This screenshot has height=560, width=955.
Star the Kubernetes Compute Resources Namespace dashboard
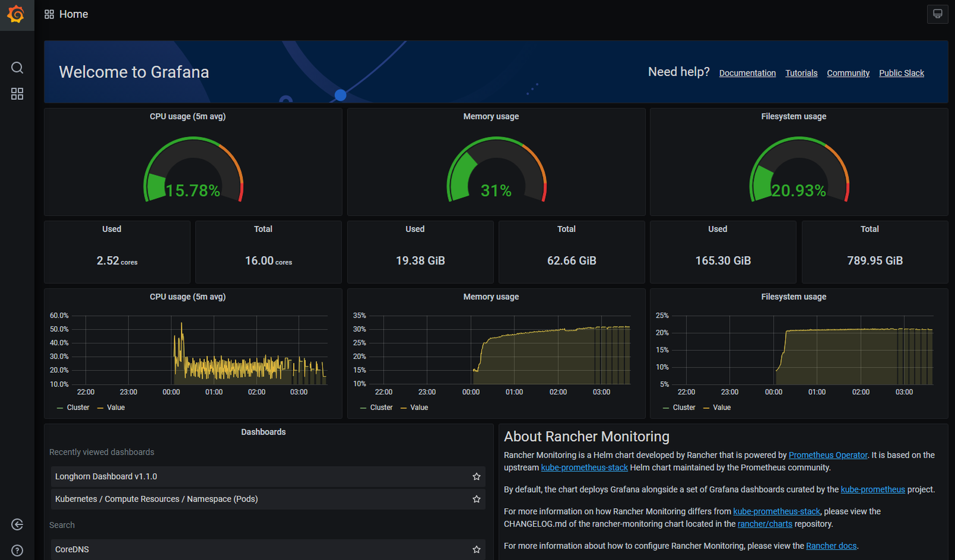click(x=476, y=499)
